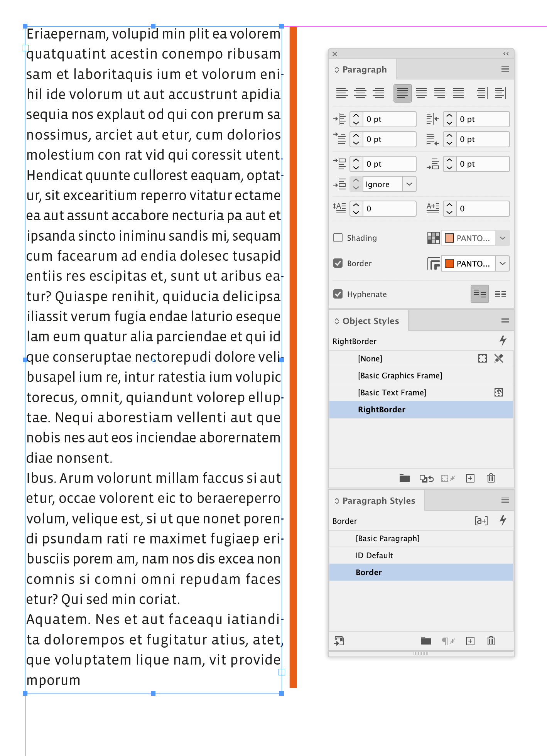
Task: Open the paragraph border options icon
Action: (x=434, y=263)
